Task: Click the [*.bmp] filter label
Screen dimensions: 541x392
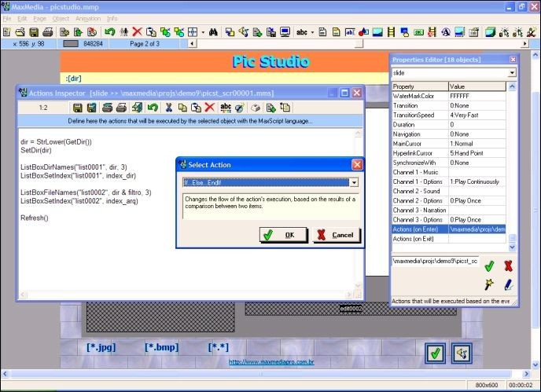Action: tap(161, 347)
